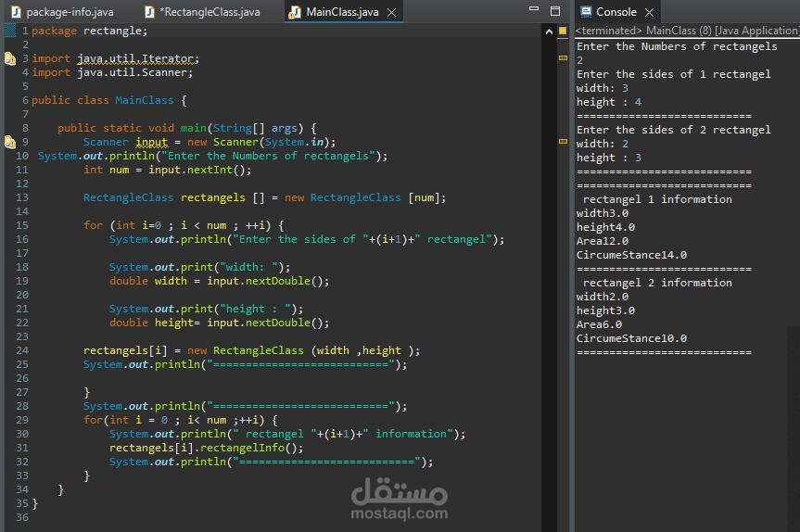The width and height of the screenshot is (800, 532).
Task: Click console line 'rectangel 1 information'
Action: (657, 199)
